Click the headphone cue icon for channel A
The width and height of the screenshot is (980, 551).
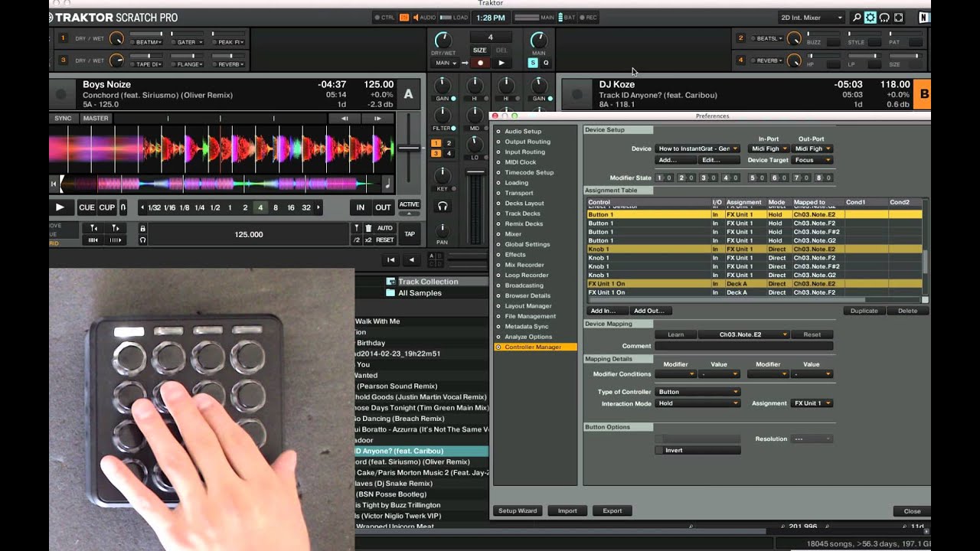coord(442,207)
